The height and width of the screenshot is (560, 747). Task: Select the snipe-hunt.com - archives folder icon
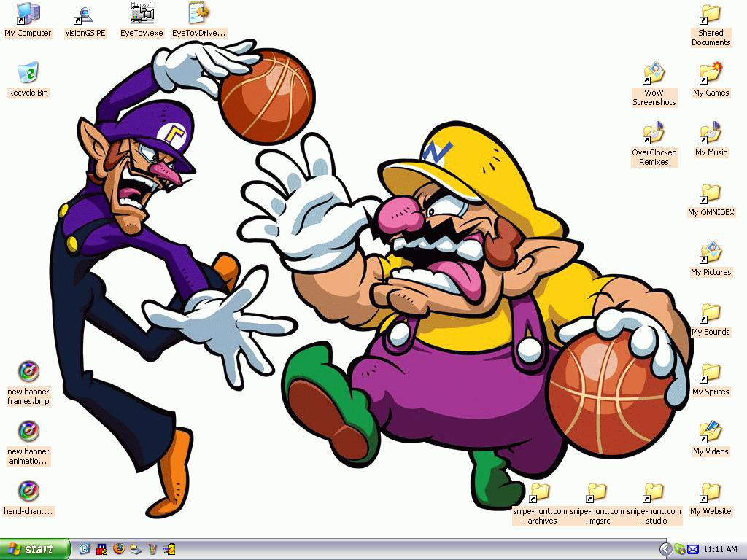click(540, 492)
